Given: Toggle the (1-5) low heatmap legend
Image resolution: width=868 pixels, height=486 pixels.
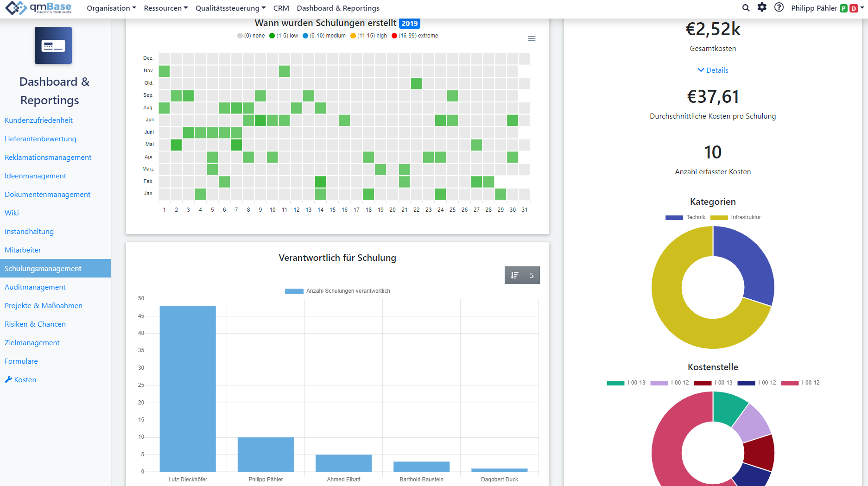Looking at the screenshot, I should pyautogui.click(x=284, y=36).
